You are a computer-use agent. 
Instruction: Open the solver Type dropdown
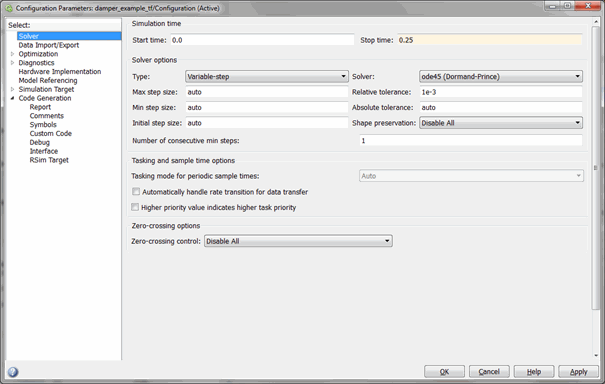267,76
